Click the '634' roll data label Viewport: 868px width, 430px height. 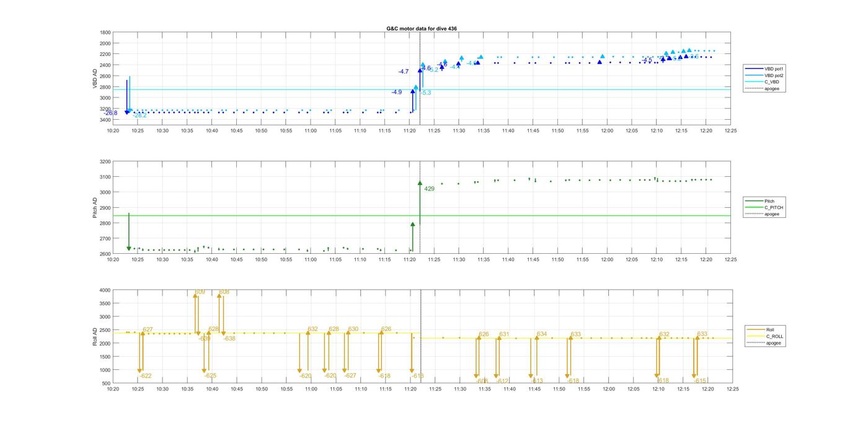(x=542, y=334)
